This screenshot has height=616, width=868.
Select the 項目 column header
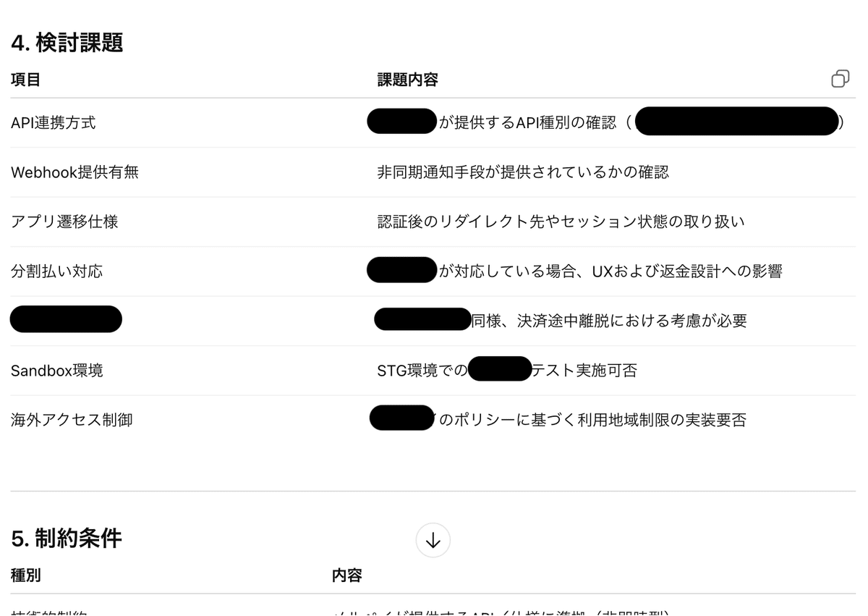(x=26, y=80)
